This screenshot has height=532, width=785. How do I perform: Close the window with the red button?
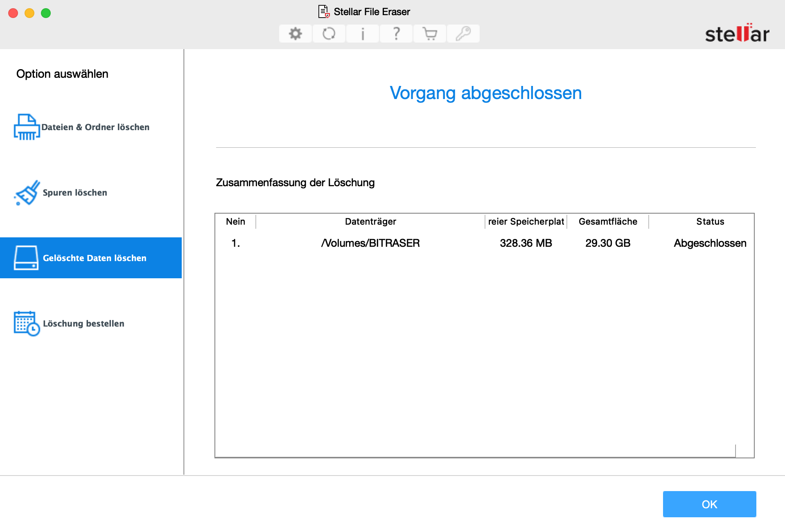(13, 13)
